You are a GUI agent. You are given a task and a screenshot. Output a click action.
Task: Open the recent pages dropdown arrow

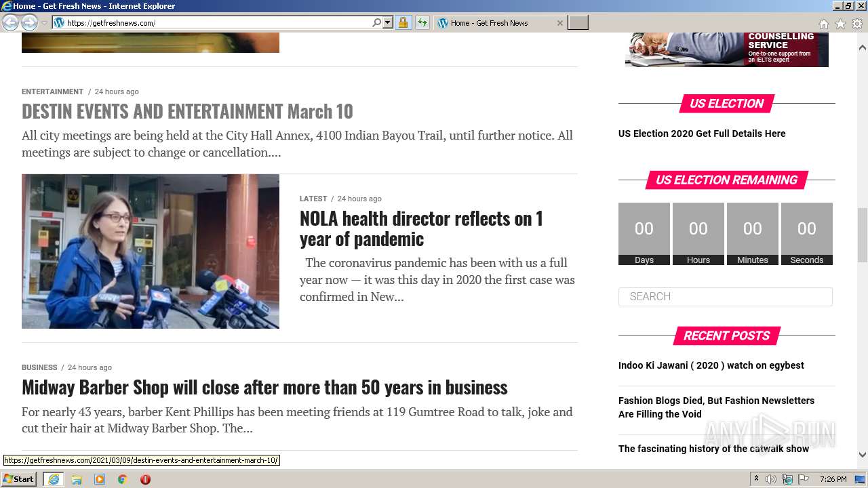[44, 23]
